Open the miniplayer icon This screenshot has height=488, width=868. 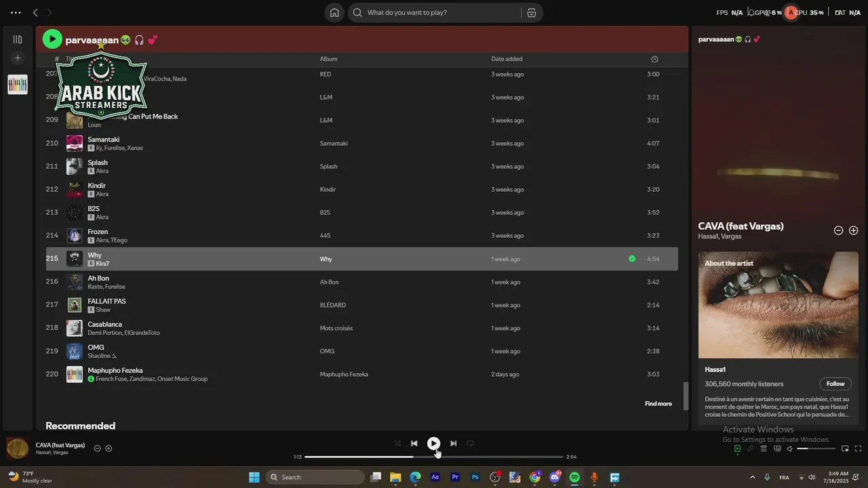click(845, 449)
